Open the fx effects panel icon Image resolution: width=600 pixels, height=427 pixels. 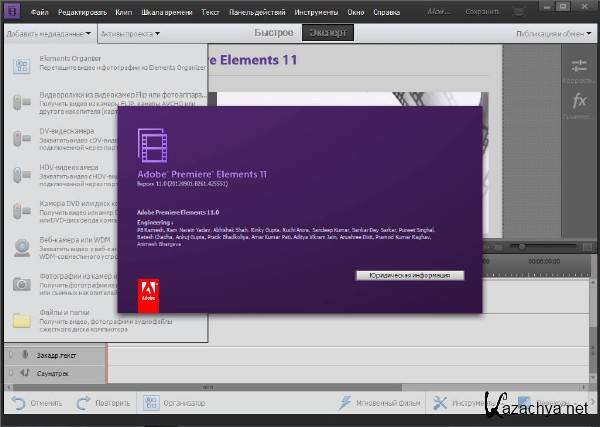pos(579,102)
